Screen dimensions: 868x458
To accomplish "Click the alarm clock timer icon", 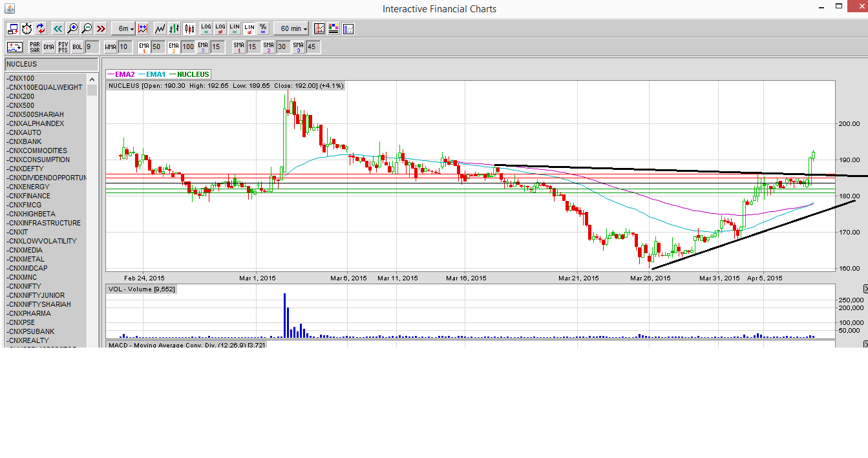I will pos(26,28).
